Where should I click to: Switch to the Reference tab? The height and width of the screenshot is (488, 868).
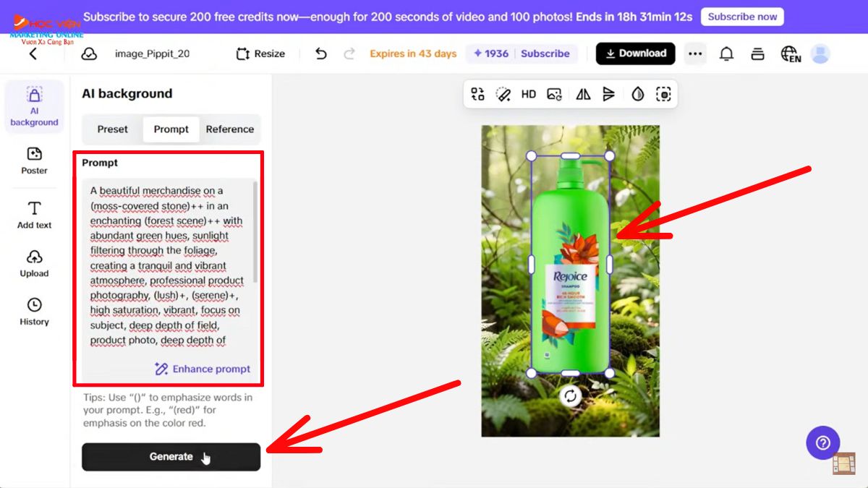(x=230, y=129)
